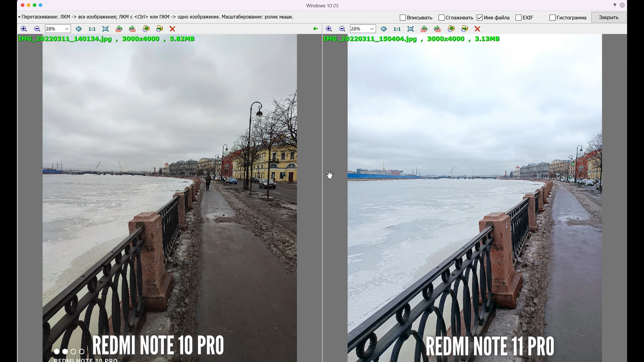Click green arrow at left pane's right edge
Screen dimensions: 644x362
tap(316, 29)
